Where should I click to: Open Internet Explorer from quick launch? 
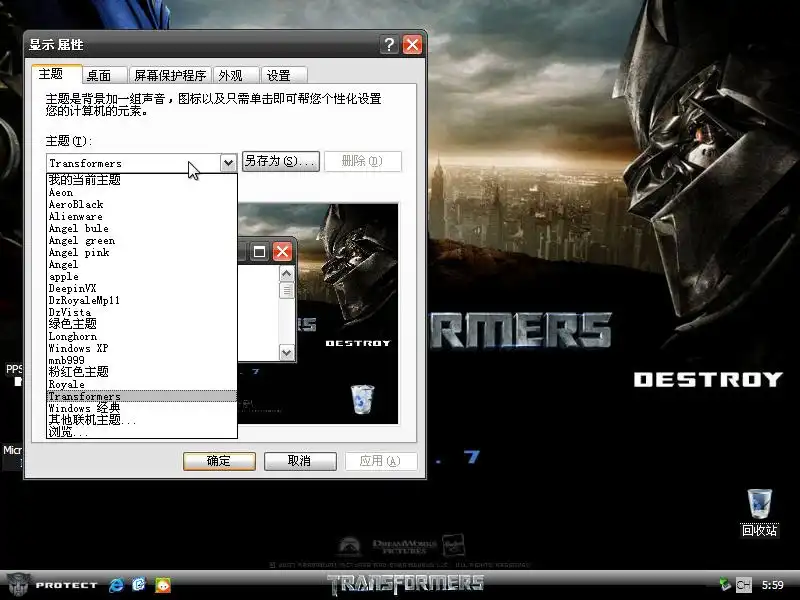coord(116,585)
